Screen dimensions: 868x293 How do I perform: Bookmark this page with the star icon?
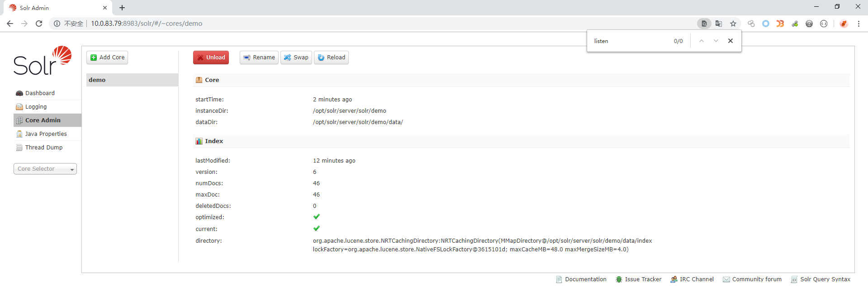pyautogui.click(x=733, y=24)
